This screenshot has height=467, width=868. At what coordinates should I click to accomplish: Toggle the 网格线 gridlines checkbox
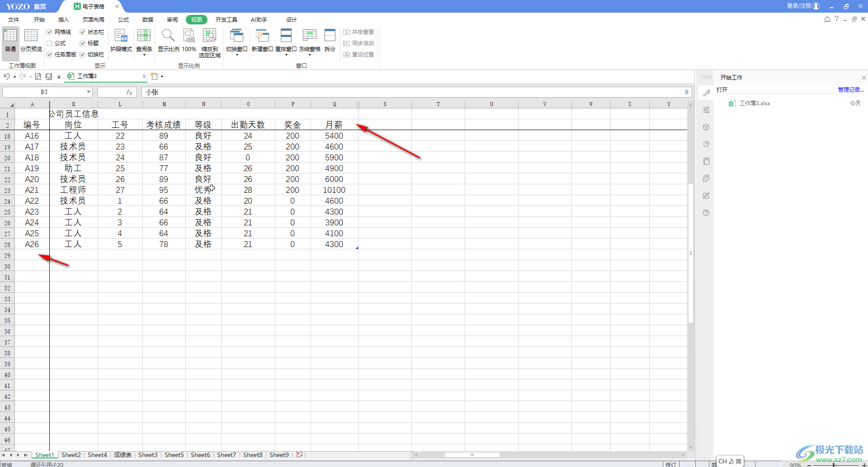[x=50, y=32]
